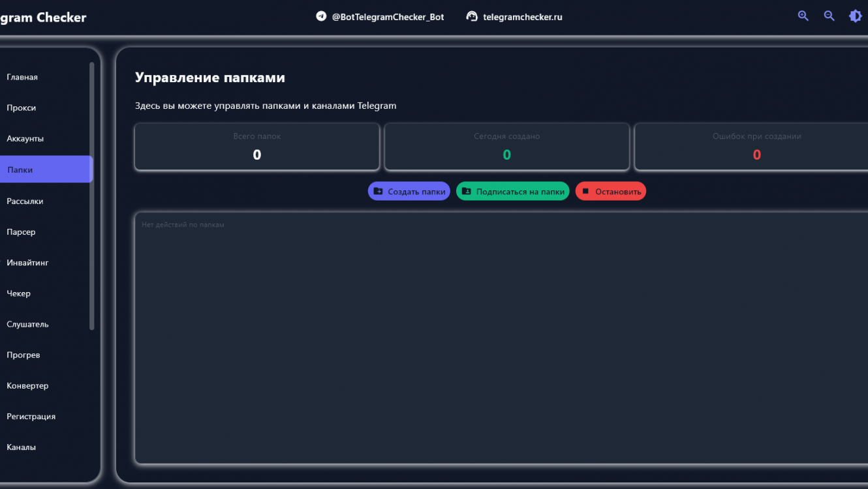Viewport: 868px width, 489px height.
Task: Click the Всего папок statistics card
Action: click(x=256, y=147)
